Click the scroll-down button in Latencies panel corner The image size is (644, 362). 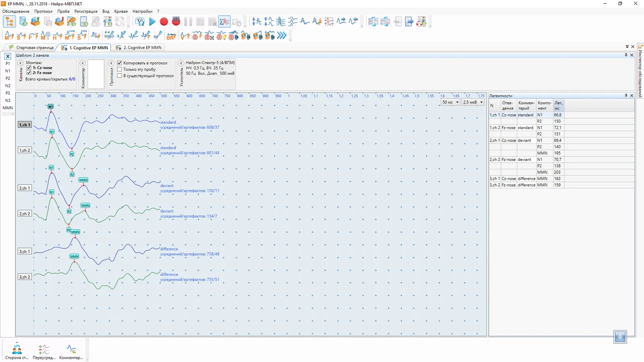point(620,337)
